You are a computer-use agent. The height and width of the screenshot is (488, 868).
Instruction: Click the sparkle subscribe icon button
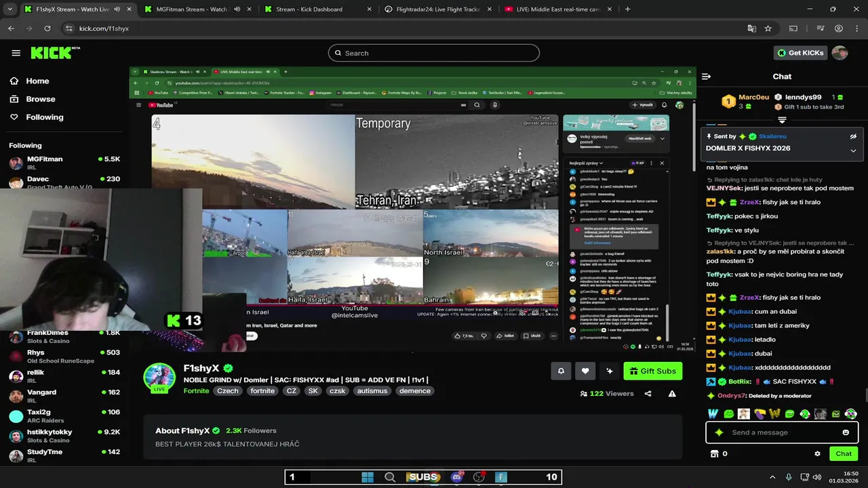tap(609, 371)
